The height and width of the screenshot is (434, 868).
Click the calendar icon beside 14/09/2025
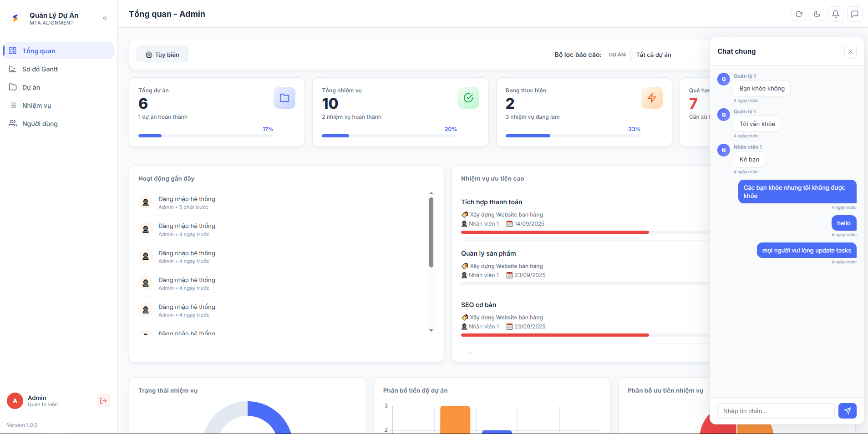510,224
